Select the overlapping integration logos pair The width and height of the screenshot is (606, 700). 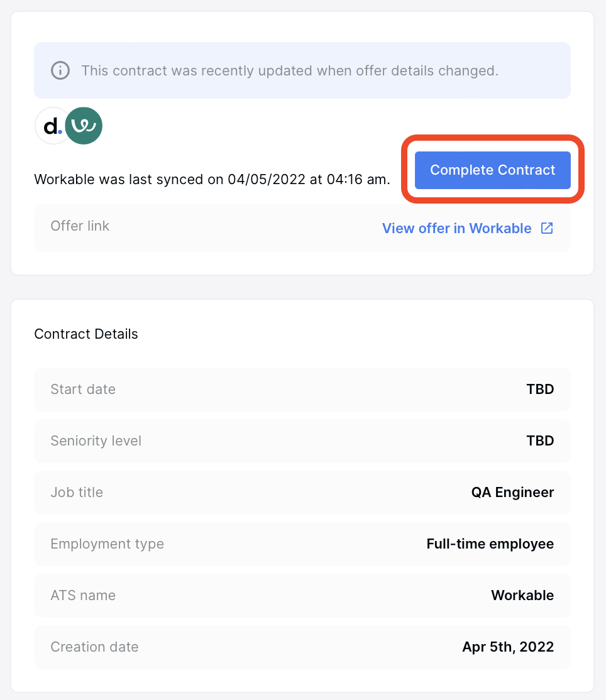68,126
